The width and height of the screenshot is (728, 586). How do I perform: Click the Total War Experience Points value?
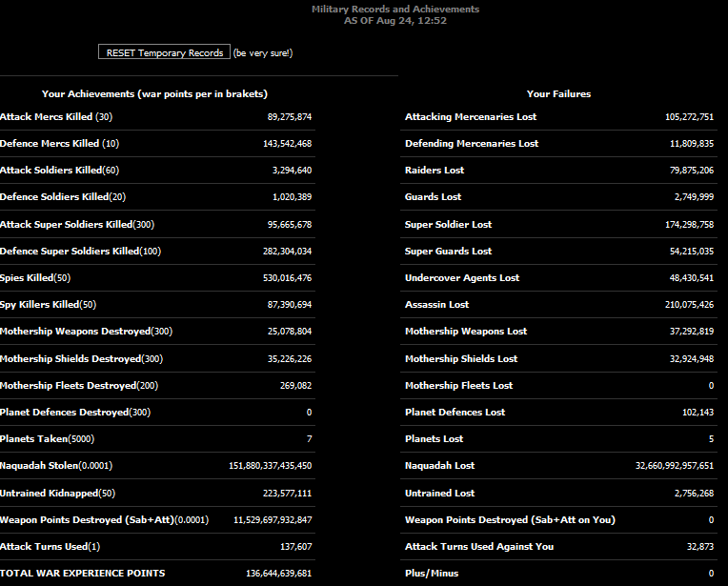click(278, 574)
